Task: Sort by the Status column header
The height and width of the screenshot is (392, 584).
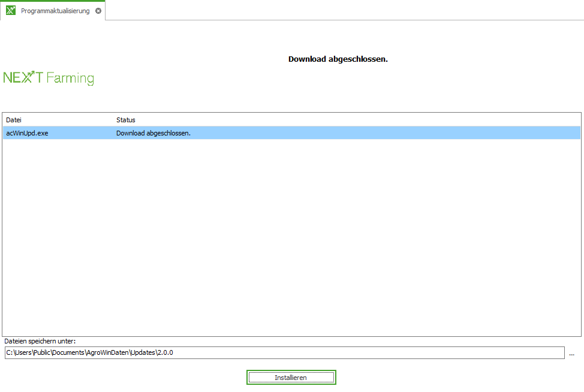Action: [x=126, y=120]
